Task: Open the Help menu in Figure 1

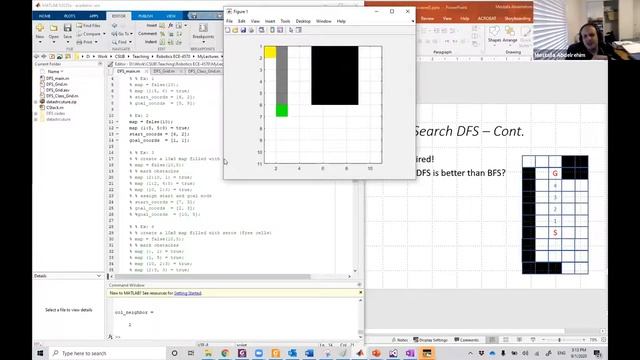Action: pyautogui.click(x=341, y=21)
